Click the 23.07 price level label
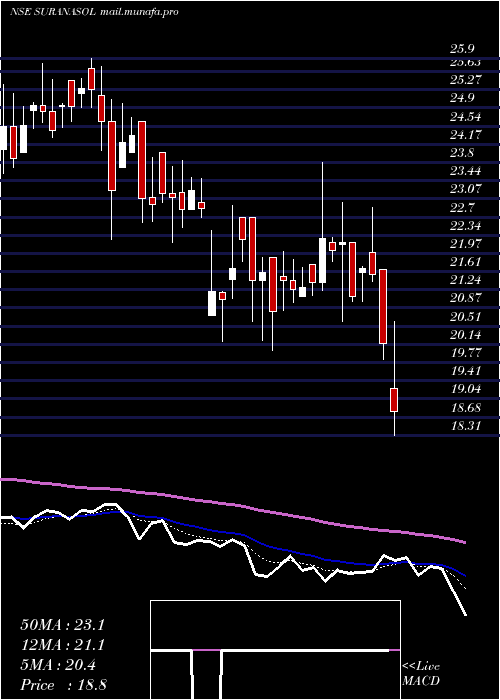This screenshot has width=500, height=700. 466,188
